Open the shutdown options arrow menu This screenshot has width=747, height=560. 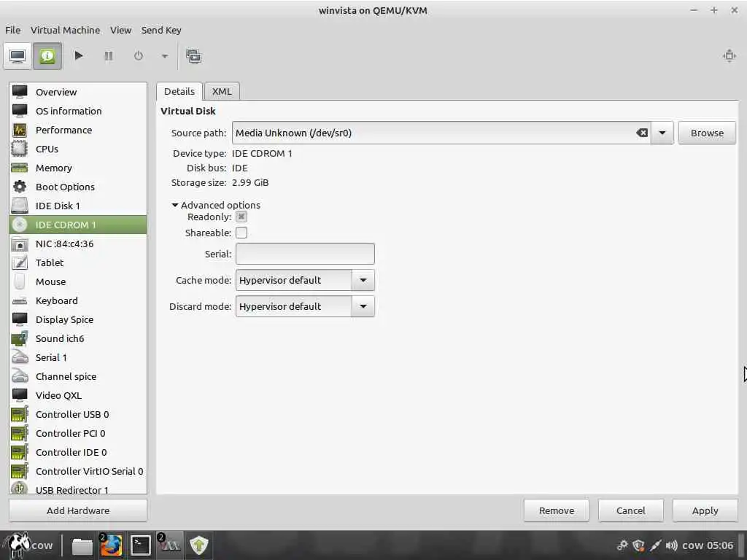click(164, 56)
